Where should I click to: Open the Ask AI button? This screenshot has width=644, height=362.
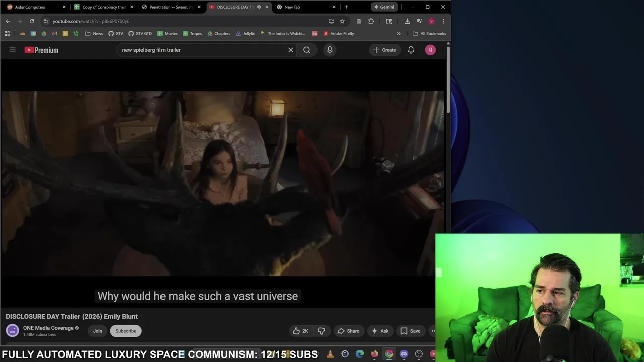pos(380,331)
